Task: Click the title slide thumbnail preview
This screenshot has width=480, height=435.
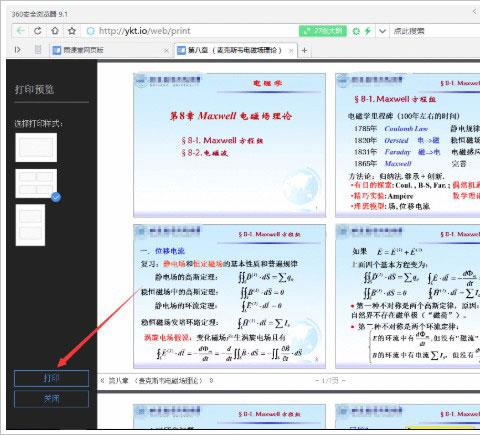Action: click(229, 145)
